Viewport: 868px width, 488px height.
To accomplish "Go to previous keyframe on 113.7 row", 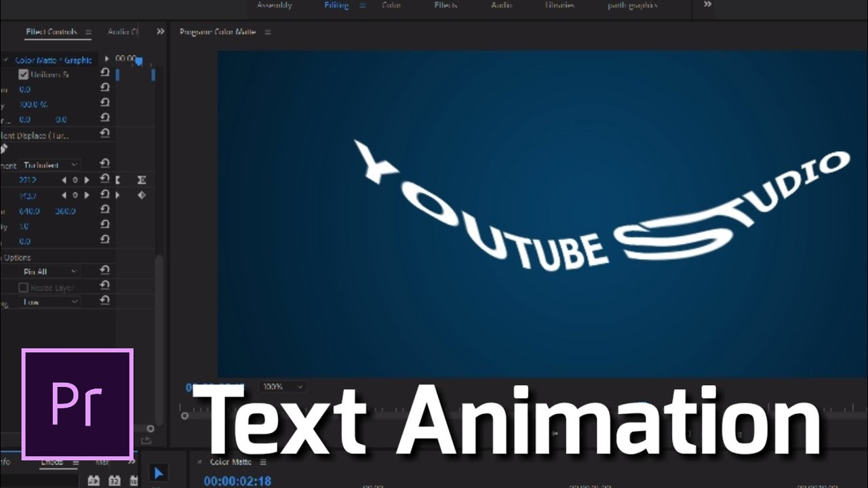I will click(64, 195).
